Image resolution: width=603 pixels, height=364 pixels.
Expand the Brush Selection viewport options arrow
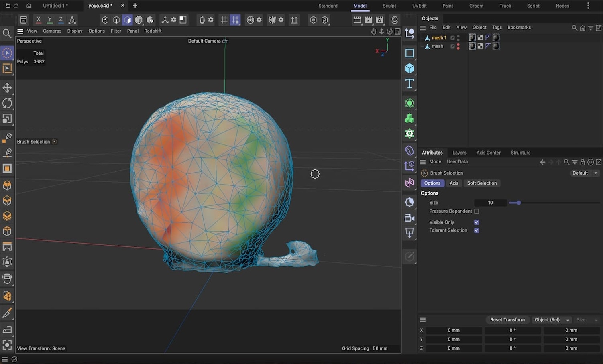54,142
